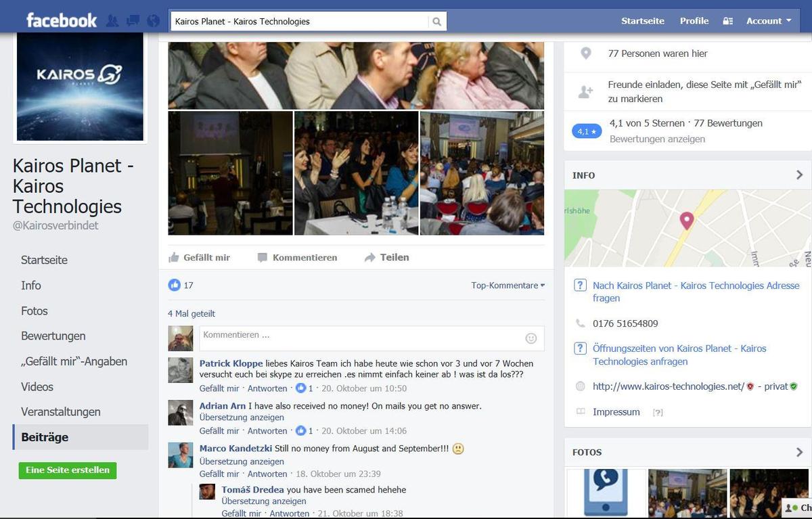Click 4 Mal geteilt share count
This screenshot has width=812, height=519.
click(x=191, y=314)
